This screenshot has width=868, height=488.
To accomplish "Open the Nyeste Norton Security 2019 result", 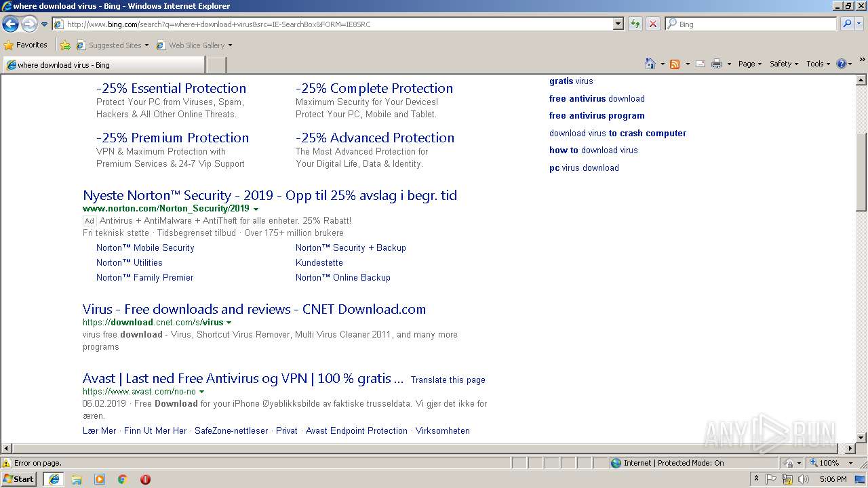I will tap(270, 195).
